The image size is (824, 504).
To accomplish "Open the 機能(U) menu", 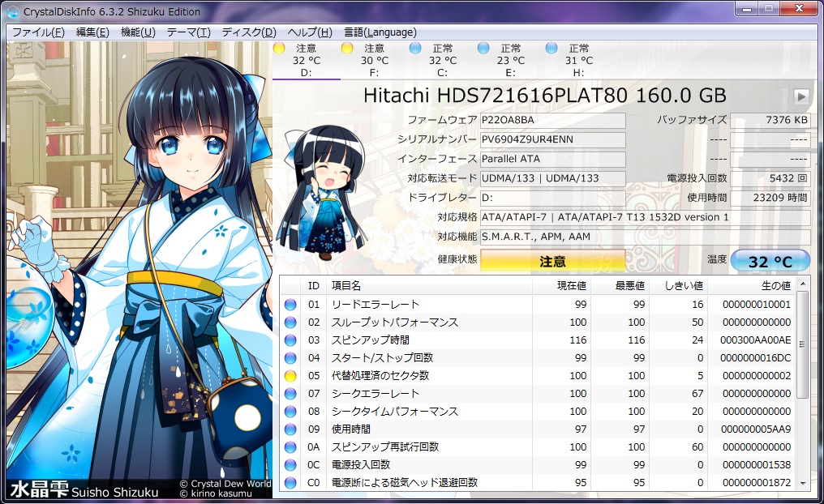I will click(138, 32).
